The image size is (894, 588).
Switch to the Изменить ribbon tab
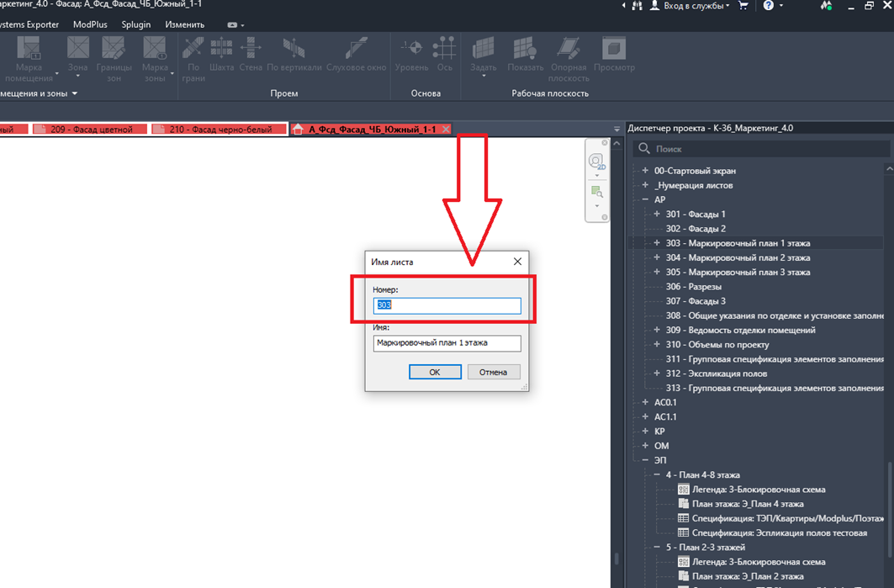pyautogui.click(x=184, y=24)
